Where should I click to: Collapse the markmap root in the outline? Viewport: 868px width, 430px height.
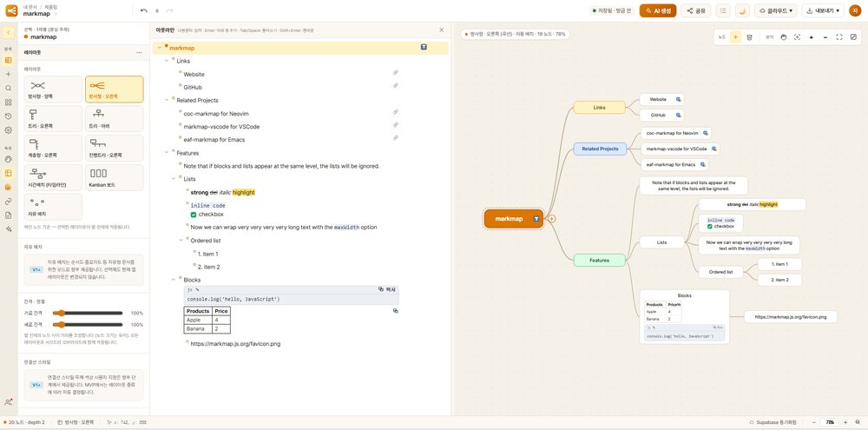pos(160,48)
